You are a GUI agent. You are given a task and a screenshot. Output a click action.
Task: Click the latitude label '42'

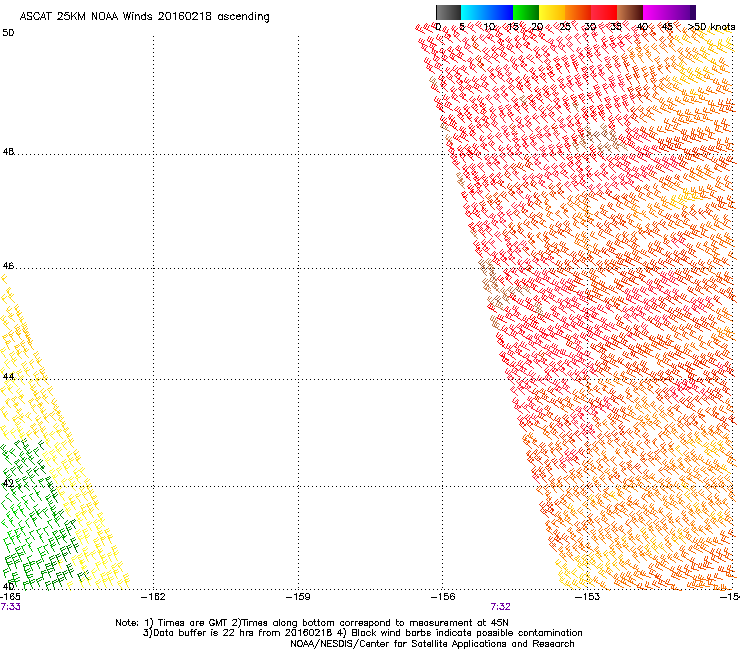[8, 483]
